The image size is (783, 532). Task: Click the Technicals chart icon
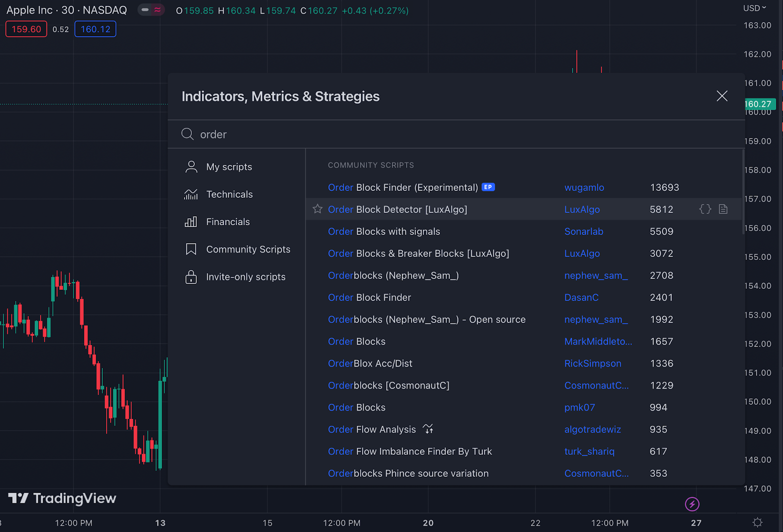click(x=190, y=194)
